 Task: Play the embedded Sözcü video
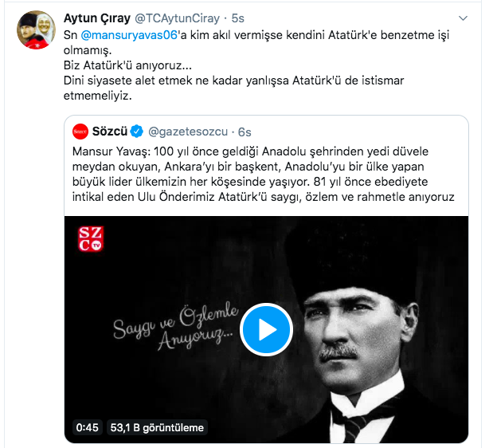coord(266,329)
